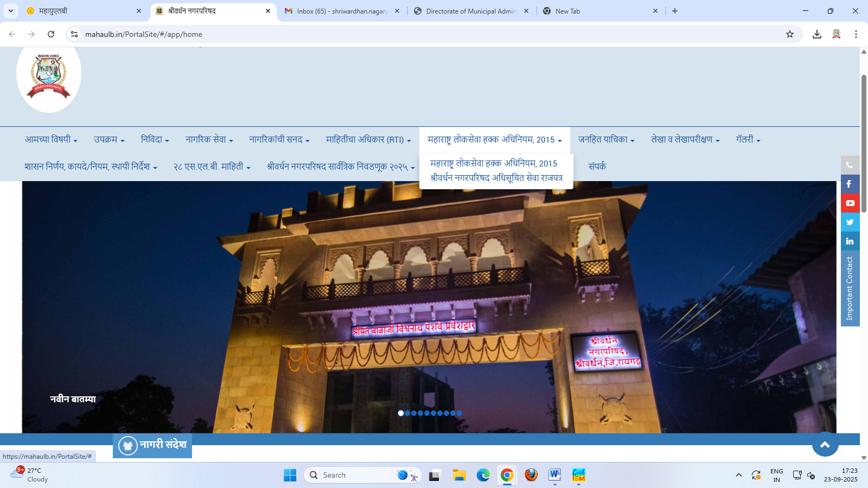
Task: Expand the नागरिक सेवा dropdown
Action: coord(209,139)
